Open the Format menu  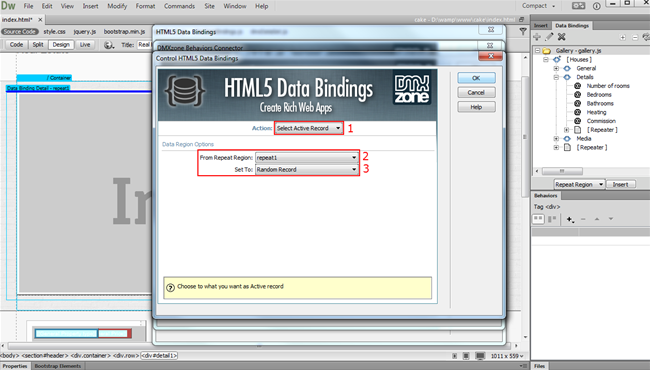coord(146,6)
